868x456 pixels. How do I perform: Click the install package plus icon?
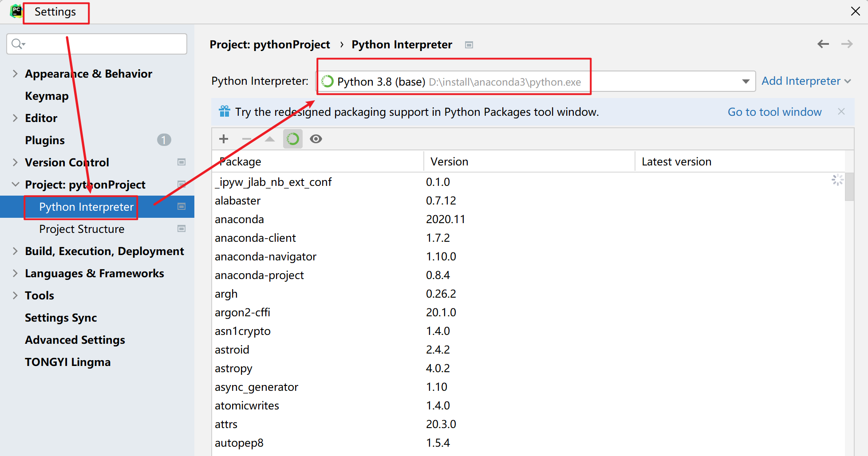tap(224, 139)
